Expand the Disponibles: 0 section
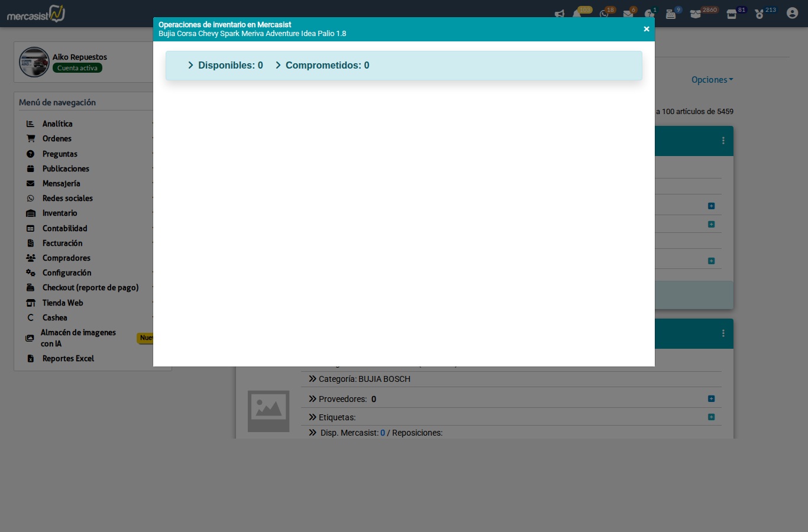 [225, 65]
